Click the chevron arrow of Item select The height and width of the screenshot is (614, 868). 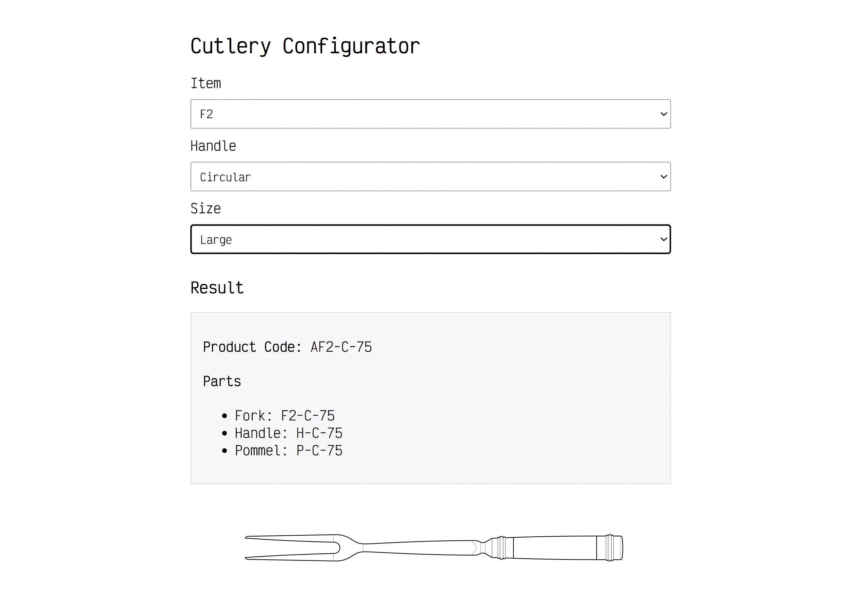coord(664,114)
